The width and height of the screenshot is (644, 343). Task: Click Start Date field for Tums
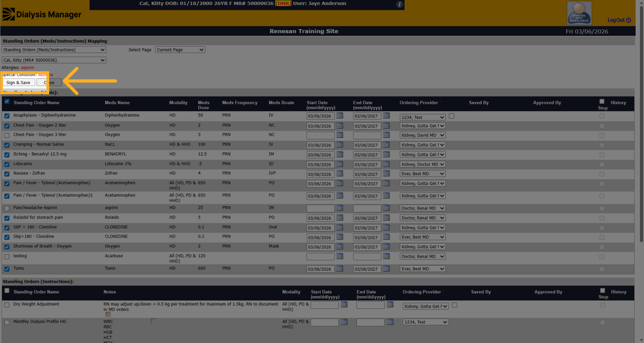320,269
